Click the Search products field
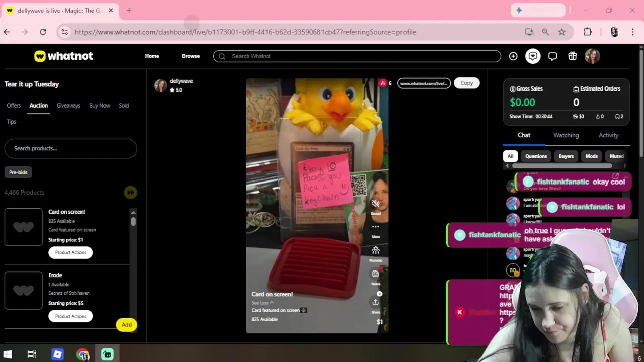 click(x=70, y=148)
